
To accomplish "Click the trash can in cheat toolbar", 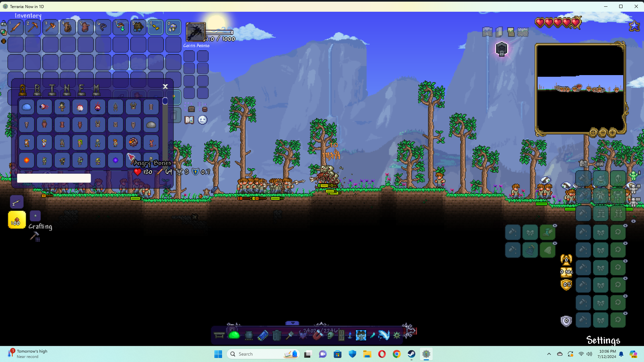I will [x=276, y=335].
